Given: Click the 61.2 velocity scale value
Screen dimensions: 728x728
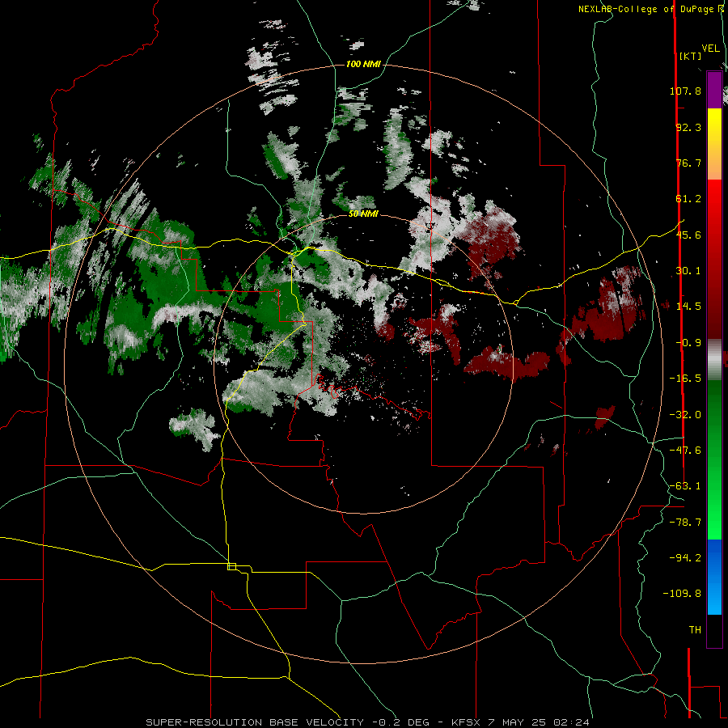Looking at the screenshot, I should click(x=688, y=199).
